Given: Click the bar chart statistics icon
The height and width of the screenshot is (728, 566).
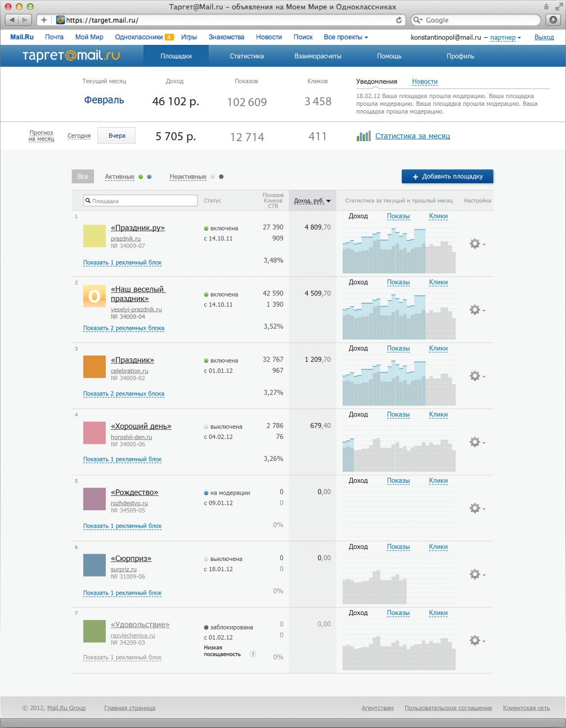Looking at the screenshot, I should [363, 136].
